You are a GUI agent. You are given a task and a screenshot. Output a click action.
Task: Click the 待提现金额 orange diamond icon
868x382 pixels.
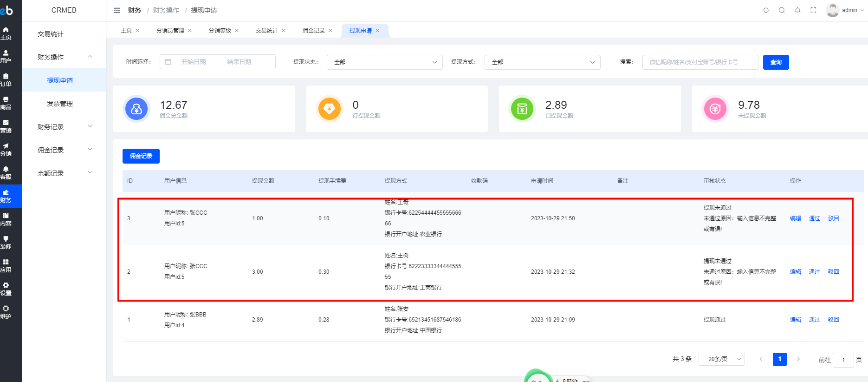[x=329, y=109]
